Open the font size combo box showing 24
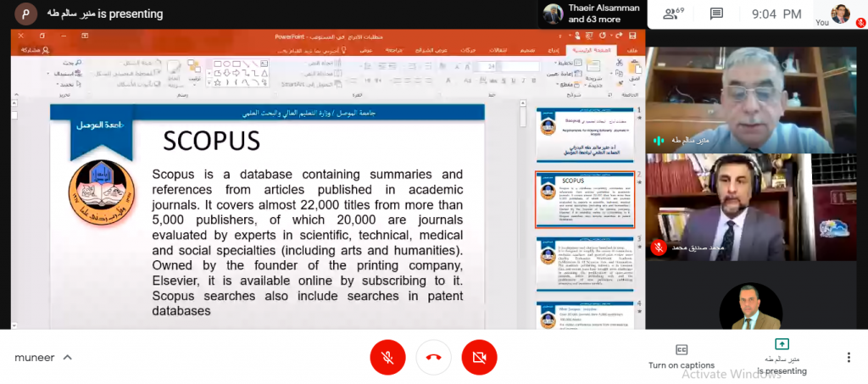Screen dimensions: 868x384 [489, 66]
